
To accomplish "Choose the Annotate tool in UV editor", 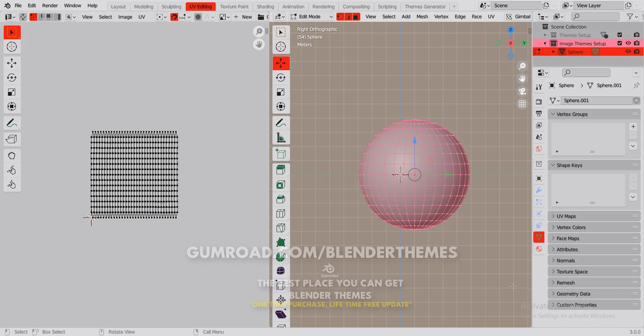I will tap(12, 123).
